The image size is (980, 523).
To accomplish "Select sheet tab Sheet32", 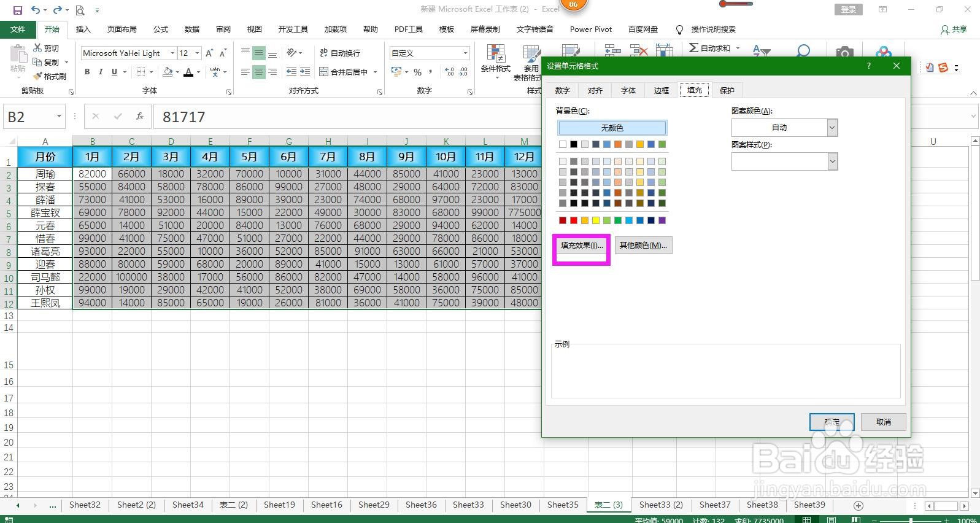I will (85, 505).
